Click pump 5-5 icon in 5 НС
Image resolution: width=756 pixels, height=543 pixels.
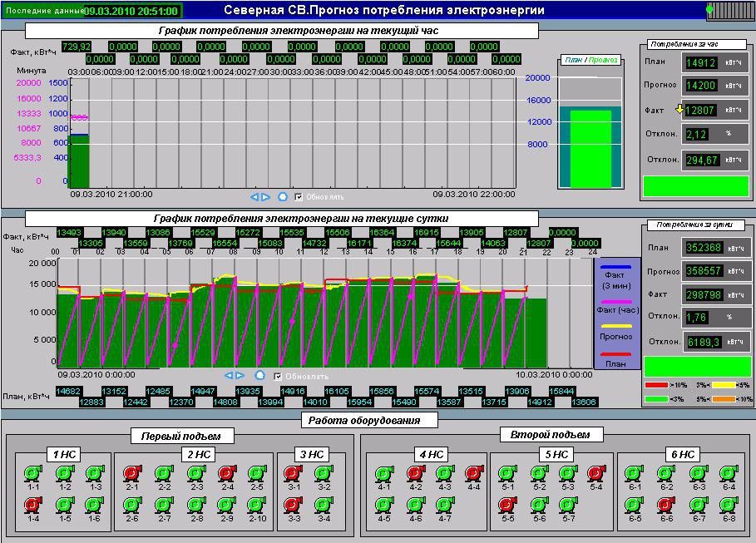(x=507, y=505)
